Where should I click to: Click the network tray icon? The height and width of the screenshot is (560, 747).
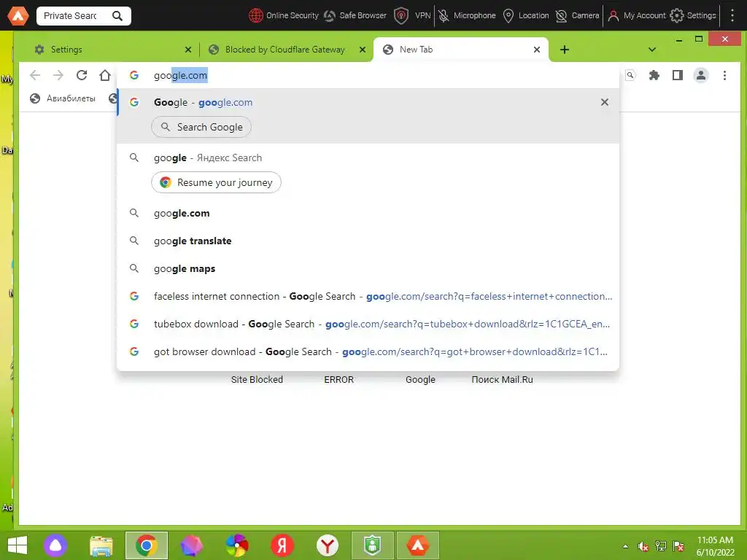[660, 546]
